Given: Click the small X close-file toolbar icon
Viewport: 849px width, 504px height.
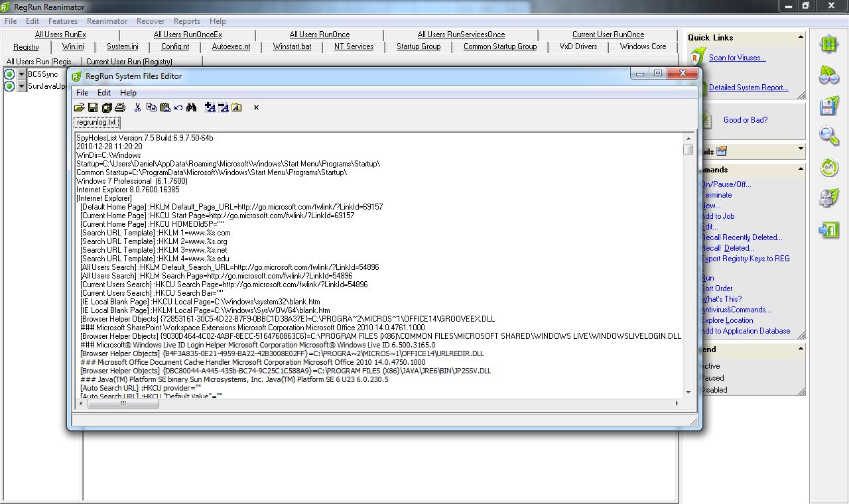Looking at the screenshot, I should click(256, 107).
